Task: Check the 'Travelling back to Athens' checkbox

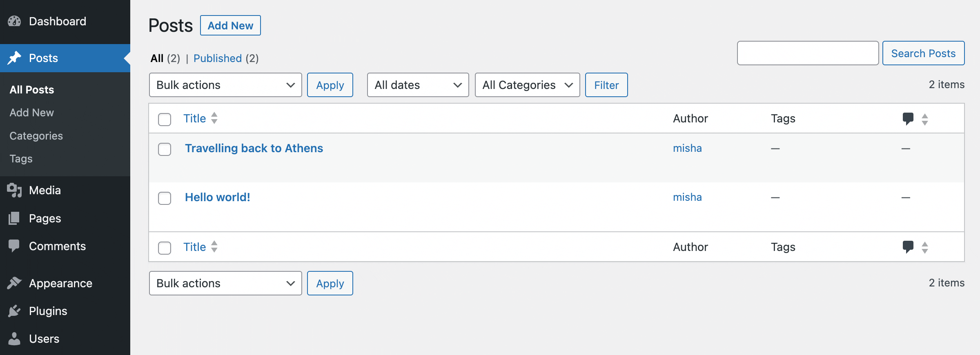Action: pos(165,149)
